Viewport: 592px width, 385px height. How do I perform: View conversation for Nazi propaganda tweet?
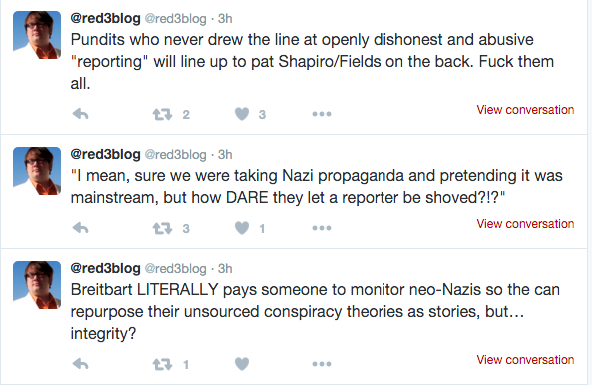(525, 223)
